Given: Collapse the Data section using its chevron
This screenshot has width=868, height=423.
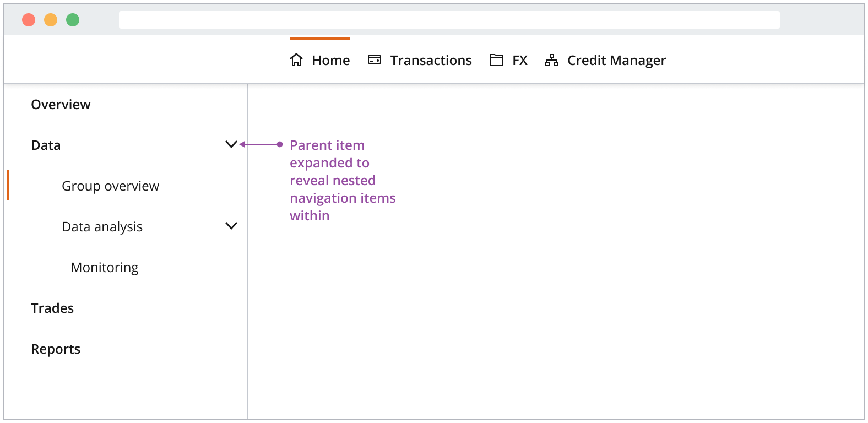Looking at the screenshot, I should (x=231, y=144).
